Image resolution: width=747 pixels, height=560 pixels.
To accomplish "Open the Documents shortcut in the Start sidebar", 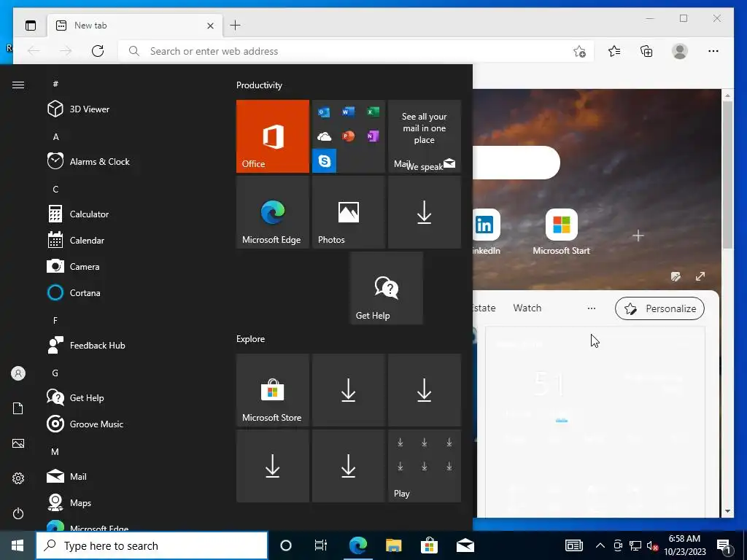I will (x=18, y=408).
